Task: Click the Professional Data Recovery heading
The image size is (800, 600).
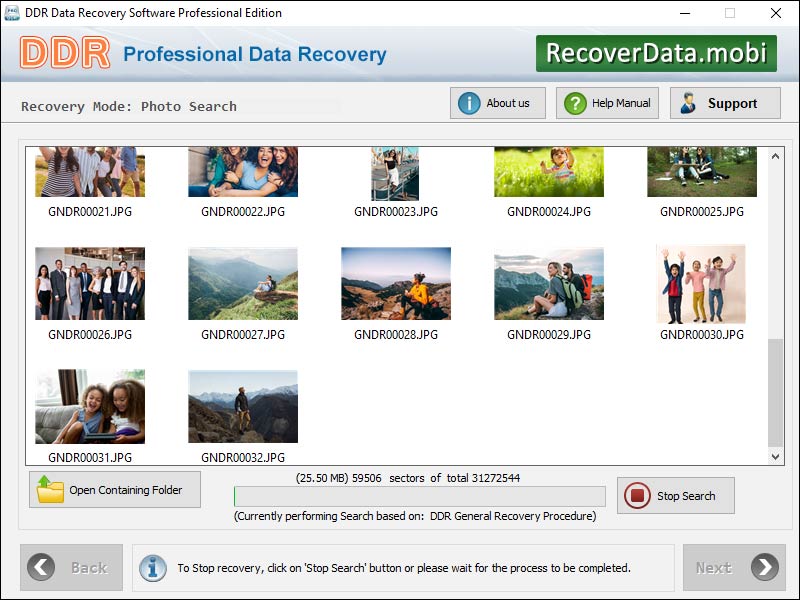Action: [x=255, y=54]
